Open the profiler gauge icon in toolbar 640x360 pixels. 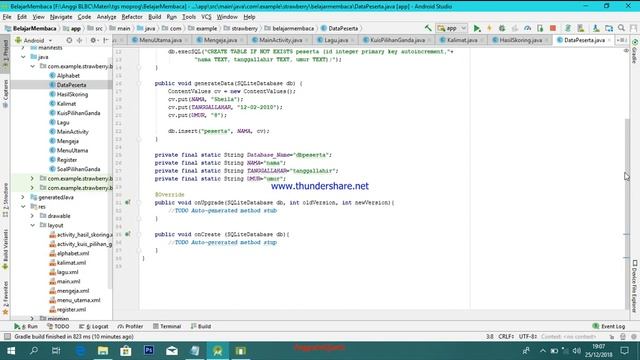[527, 28]
